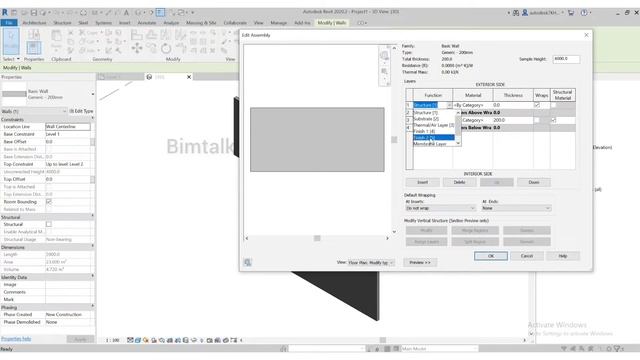The image size is (640, 360).
Task: Click the Insert layer button
Action: (x=422, y=182)
